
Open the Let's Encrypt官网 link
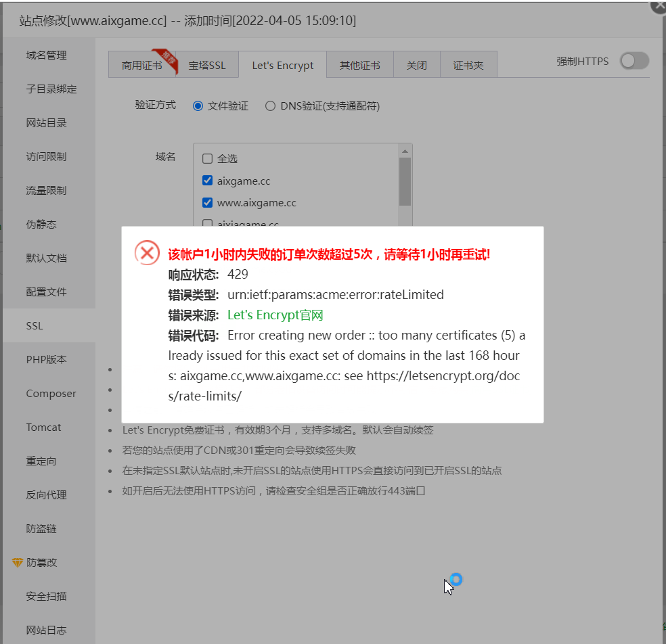[x=275, y=315]
